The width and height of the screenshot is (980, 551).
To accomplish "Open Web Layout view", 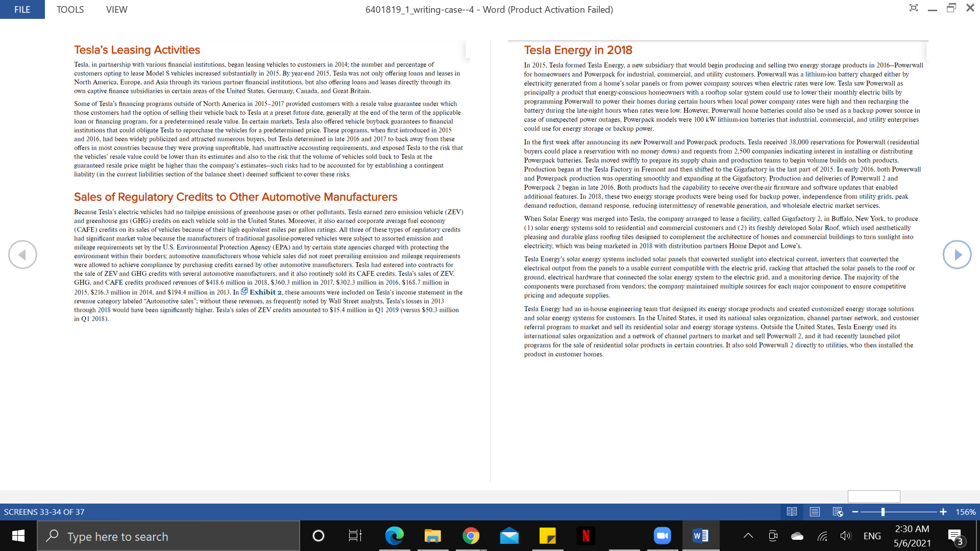I will [838, 512].
